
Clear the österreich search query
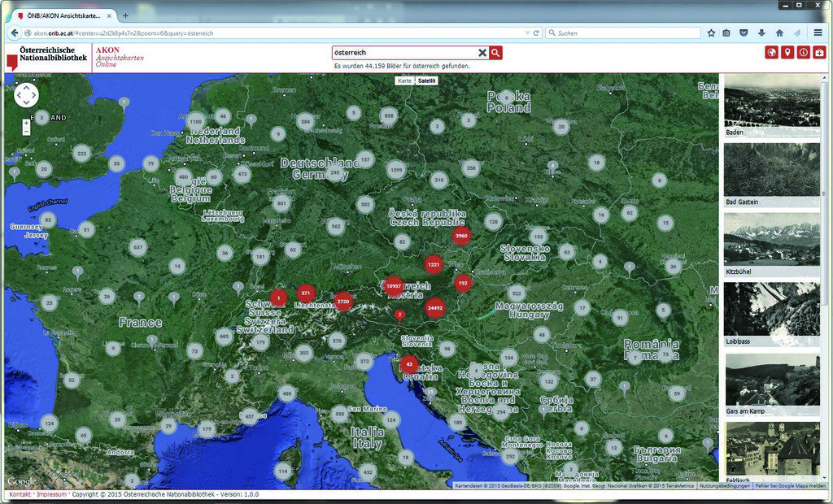click(x=482, y=53)
